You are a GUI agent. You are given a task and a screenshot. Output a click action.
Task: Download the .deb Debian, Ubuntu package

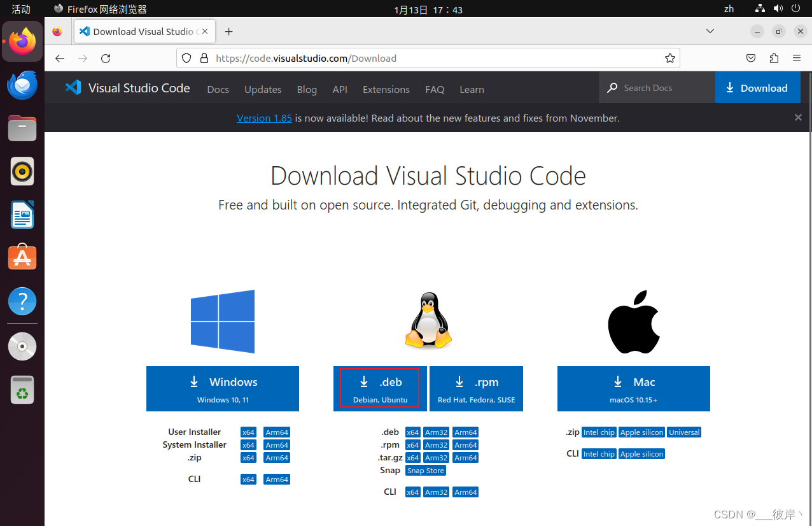(381, 388)
